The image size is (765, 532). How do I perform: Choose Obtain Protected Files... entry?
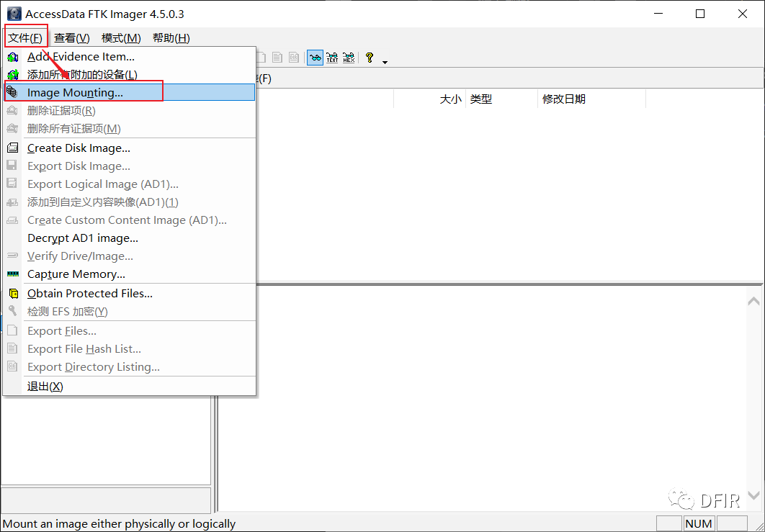129,293
